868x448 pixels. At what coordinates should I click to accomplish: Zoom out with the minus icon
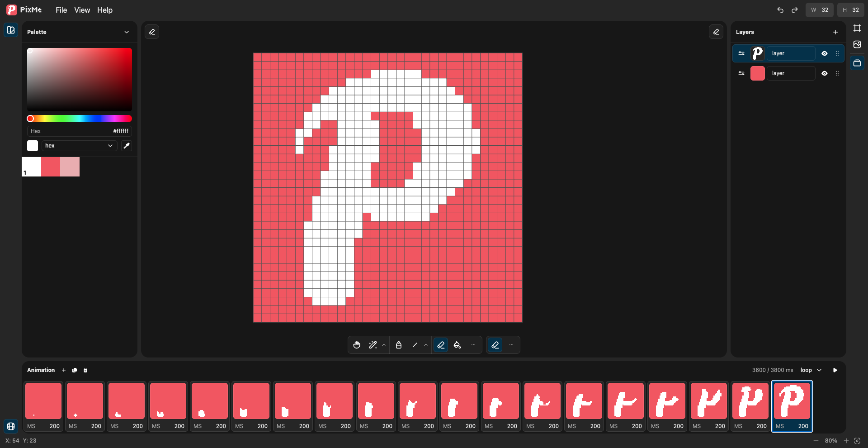816,441
